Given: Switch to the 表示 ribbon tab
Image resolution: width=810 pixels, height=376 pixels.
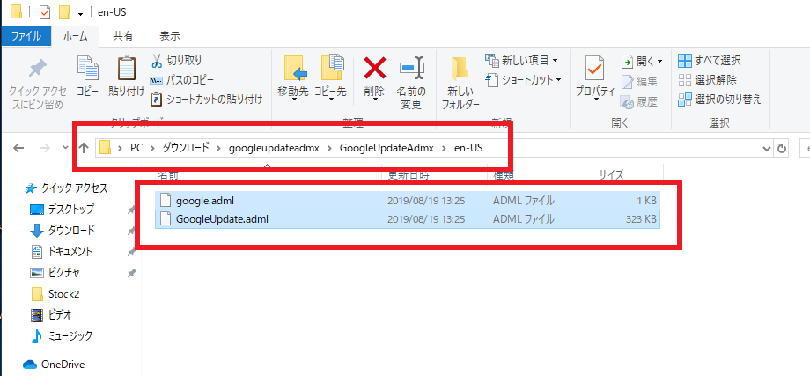Looking at the screenshot, I should 169,37.
